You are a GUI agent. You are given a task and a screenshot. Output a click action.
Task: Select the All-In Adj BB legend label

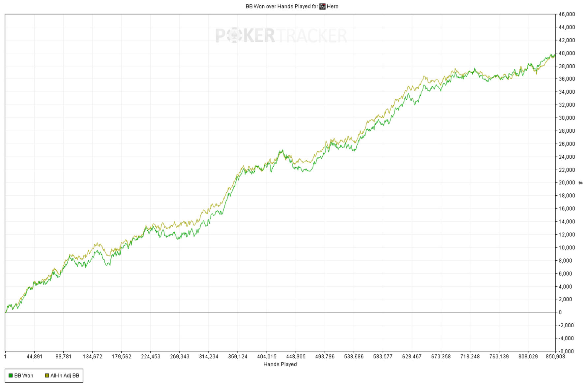[x=65, y=375]
